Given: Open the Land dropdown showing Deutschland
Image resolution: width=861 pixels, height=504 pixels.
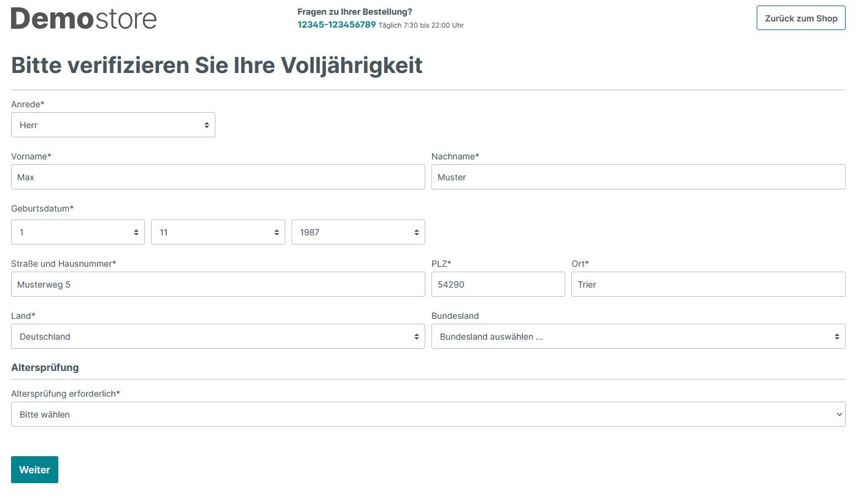Looking at the screenshot, I should 218,336.
